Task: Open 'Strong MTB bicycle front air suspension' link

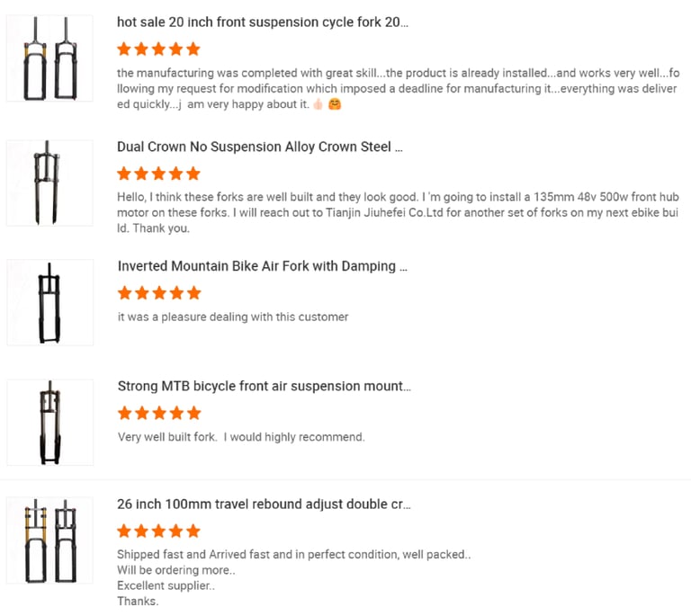Action: [264, 386]
